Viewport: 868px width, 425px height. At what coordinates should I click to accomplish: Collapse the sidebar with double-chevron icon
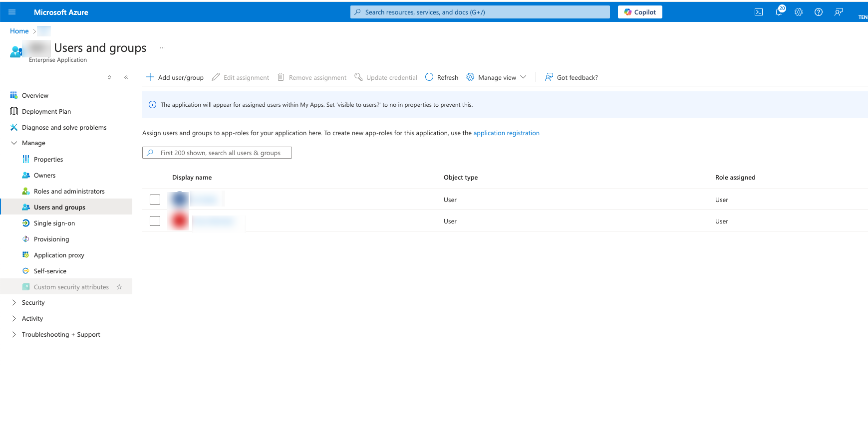pos(126,77)
